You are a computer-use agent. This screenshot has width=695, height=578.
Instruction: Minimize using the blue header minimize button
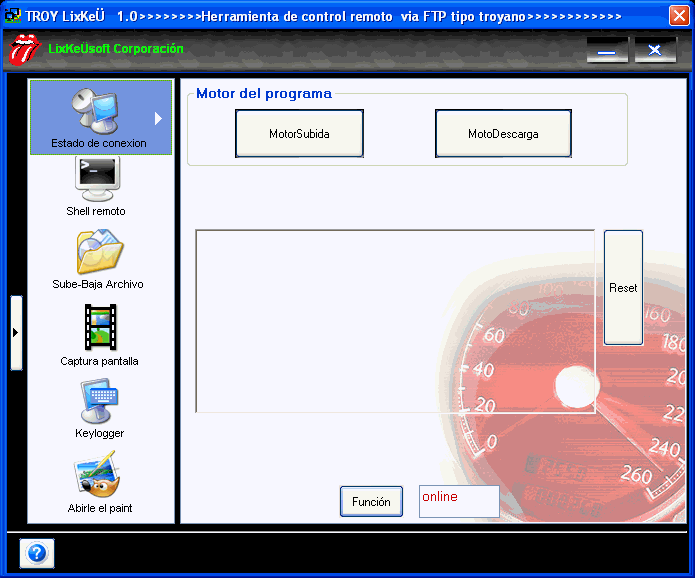607,50
